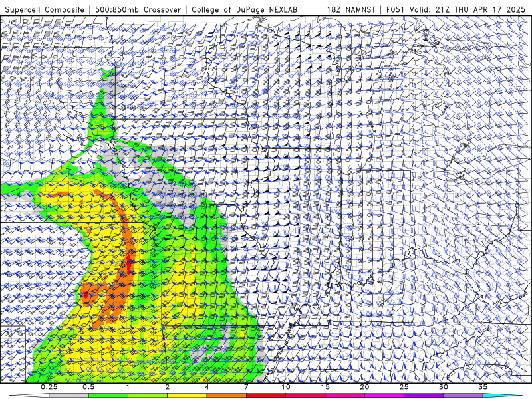Click the "Valid: 21Z THU APR 17 2025" text
The width and height of the screenshot is (532, 399).
[x=467, y=9]
